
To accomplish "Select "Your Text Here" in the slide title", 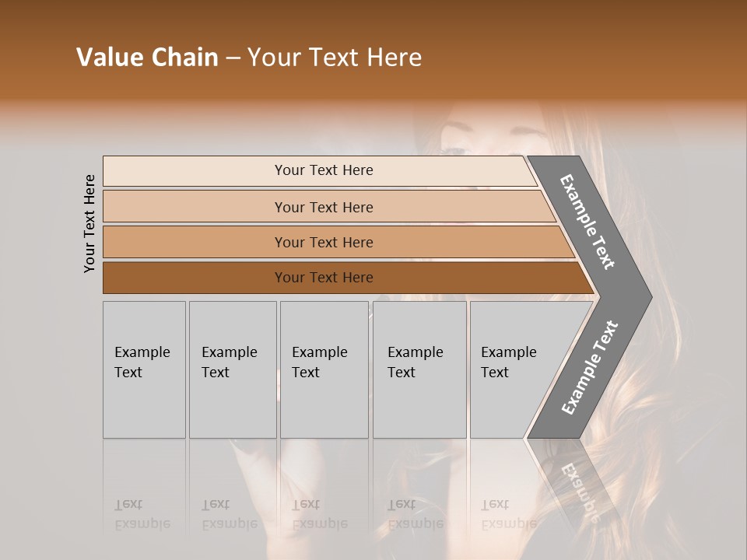I will (335, 58).
